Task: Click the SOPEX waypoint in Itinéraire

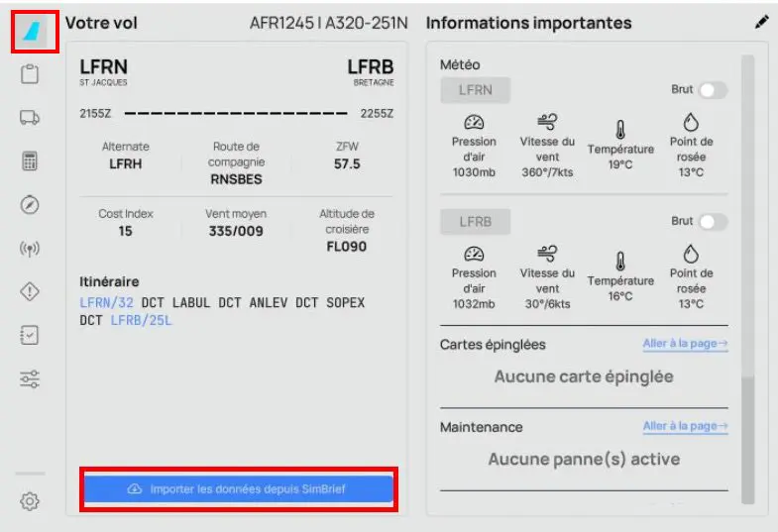Action: 345,302
